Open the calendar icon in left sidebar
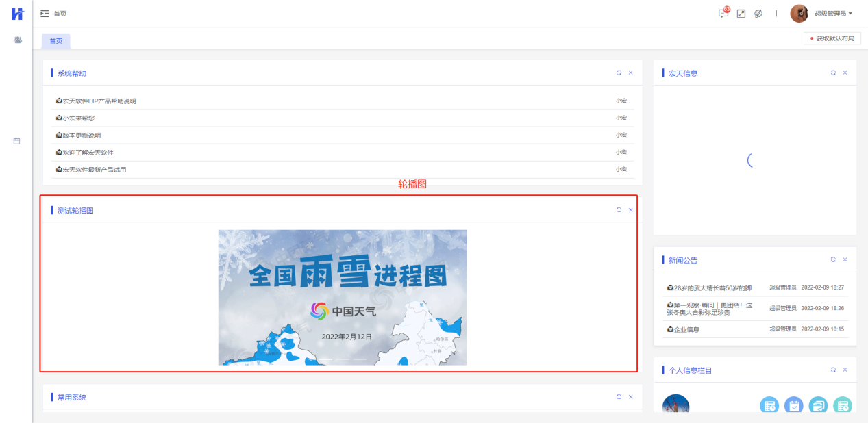Image resolution: width=868 pixels, height=423 pixels. coord(17,141)
